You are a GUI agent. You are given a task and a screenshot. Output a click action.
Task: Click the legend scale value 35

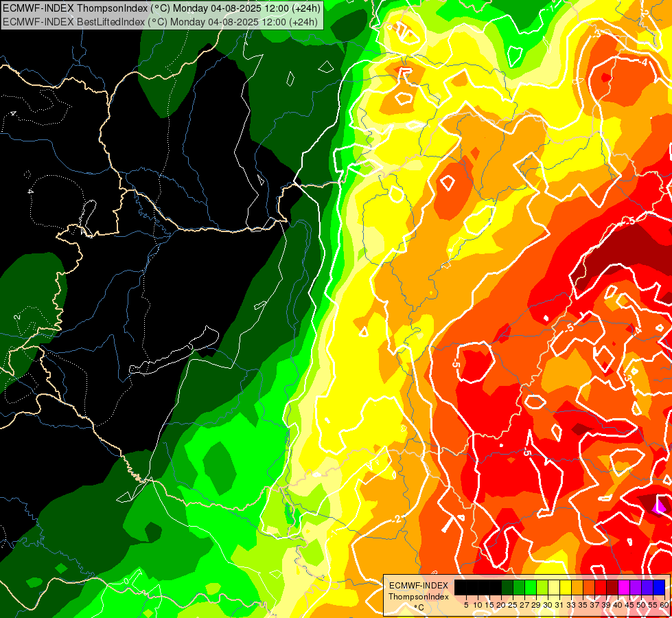[x=583, y=605]
